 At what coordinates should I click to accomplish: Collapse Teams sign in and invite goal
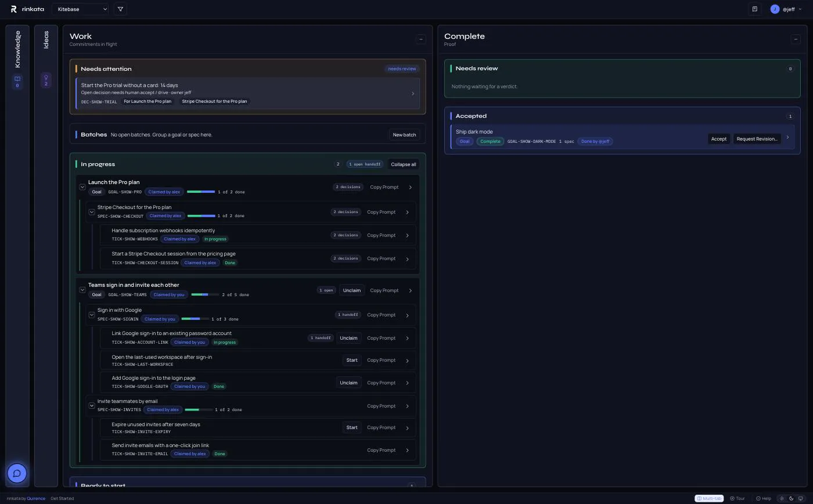(82, 290)
